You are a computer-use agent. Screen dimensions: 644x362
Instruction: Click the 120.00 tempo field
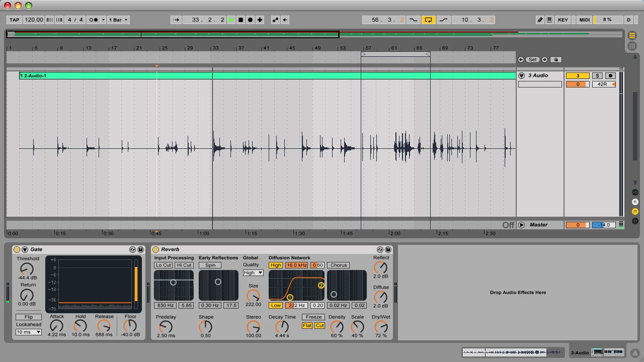point(34,20)
